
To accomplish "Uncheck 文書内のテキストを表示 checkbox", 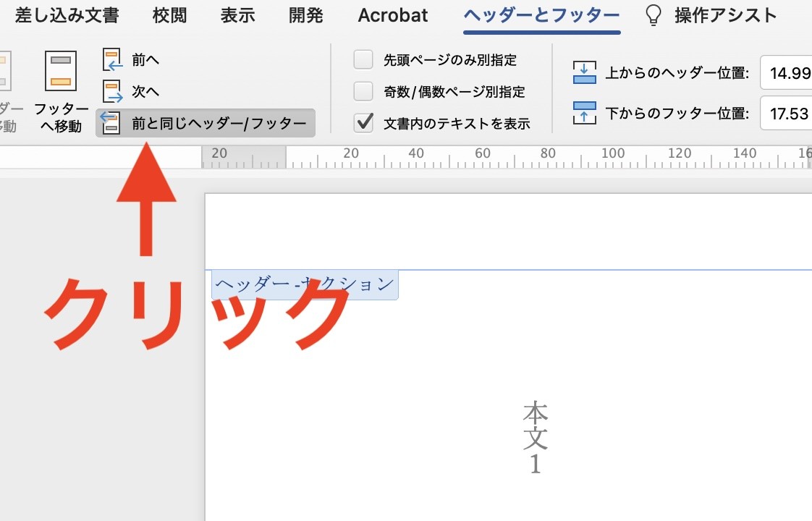I will [363, 123].
